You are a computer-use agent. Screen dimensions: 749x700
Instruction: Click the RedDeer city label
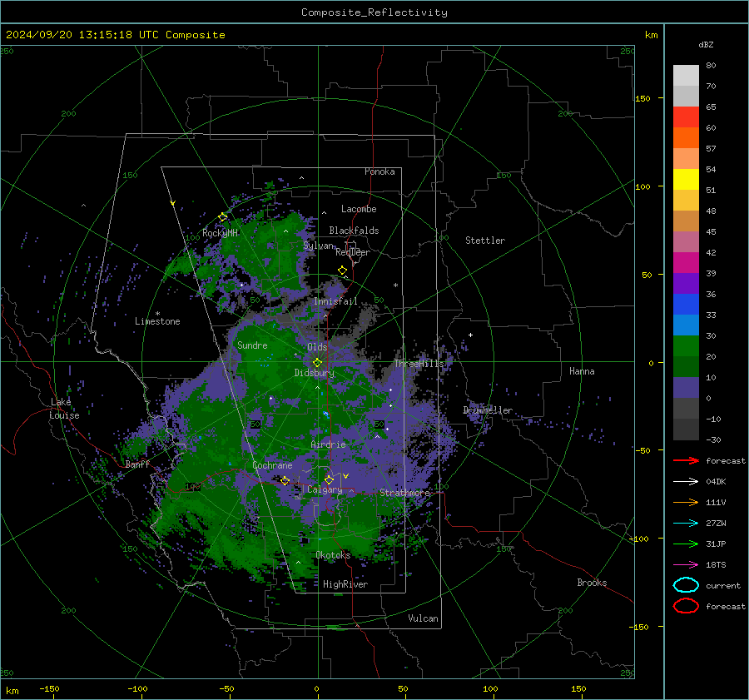(353, 252)
